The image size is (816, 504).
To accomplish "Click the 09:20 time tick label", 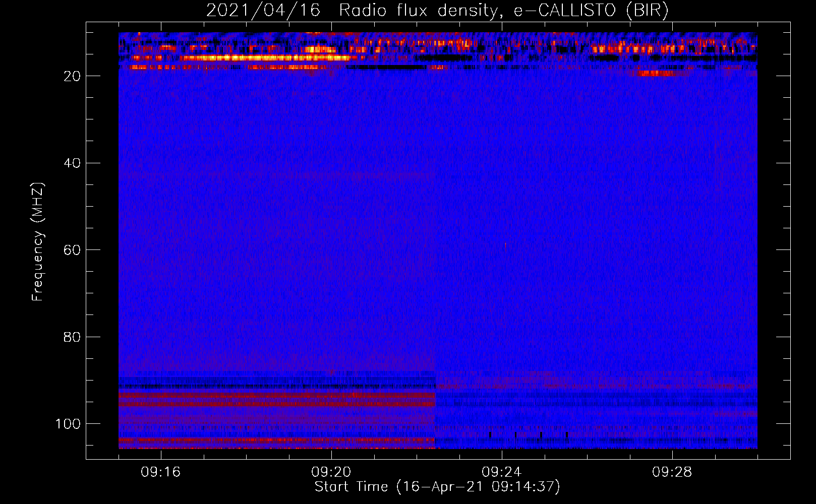I will (x=331, y=472).
